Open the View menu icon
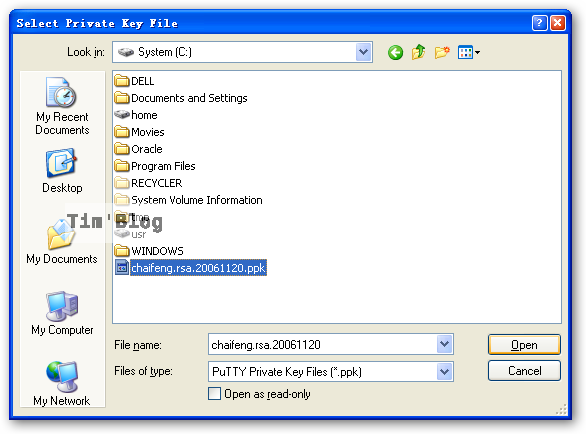The width and height of the screenshot is (586, 434). (x=469, y=52)
